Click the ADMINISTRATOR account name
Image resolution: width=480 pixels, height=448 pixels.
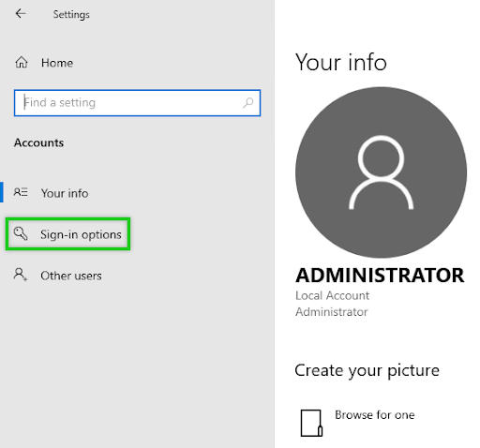[x=380, y=276]
